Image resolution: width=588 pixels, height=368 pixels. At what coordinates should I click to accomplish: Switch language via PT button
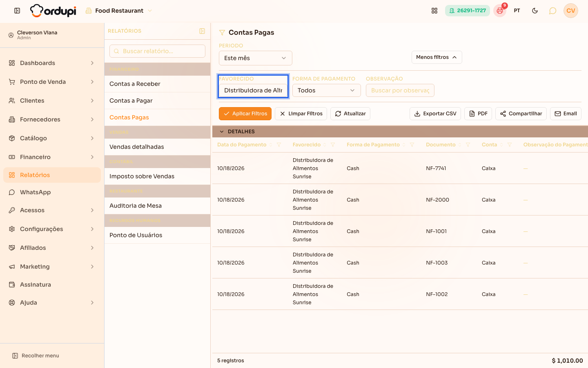(x=517, y=11)
